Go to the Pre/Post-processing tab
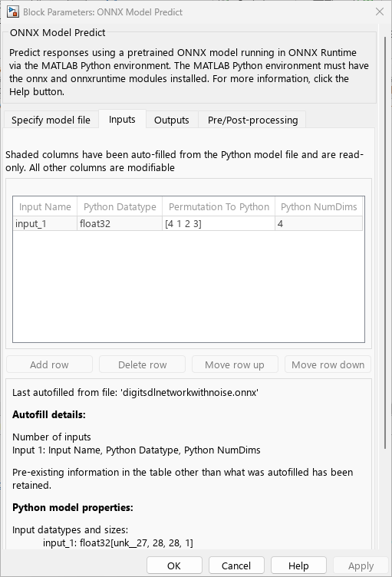The width and height of the screenshot is (392, 577). point(252,120)
